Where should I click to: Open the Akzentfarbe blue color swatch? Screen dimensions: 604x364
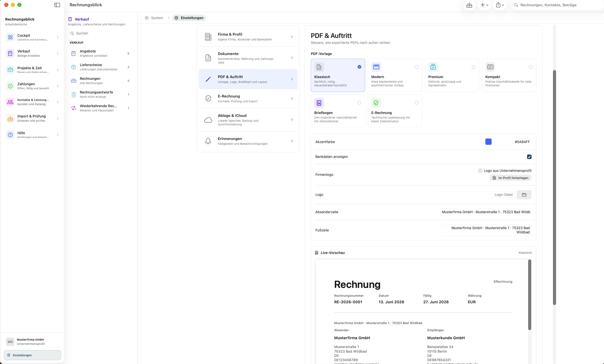(x=489, y=142)
